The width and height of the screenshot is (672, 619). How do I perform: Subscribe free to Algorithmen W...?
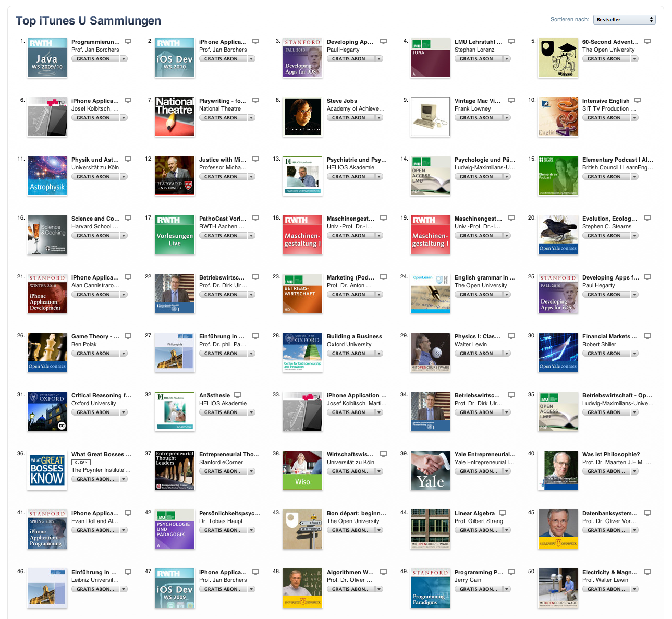point(350,589)
